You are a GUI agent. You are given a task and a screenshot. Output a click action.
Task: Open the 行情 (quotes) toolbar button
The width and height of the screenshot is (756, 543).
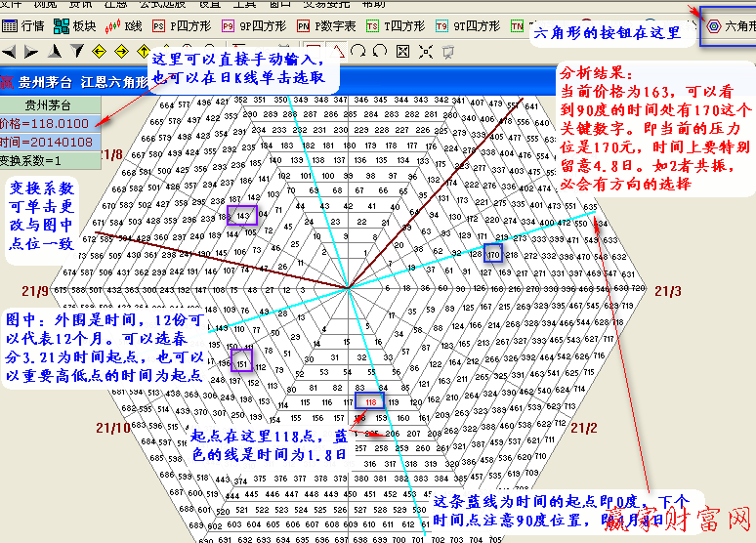(23, 26)
